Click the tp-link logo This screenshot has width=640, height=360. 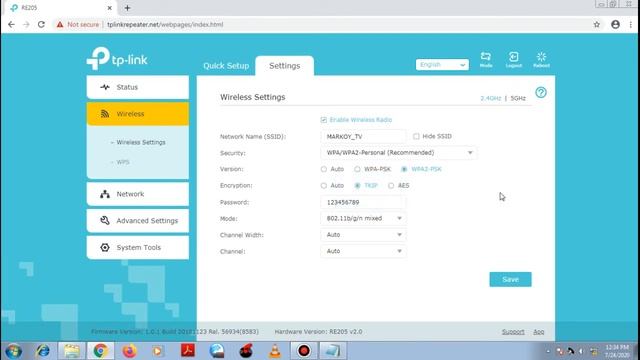(117, 58)
